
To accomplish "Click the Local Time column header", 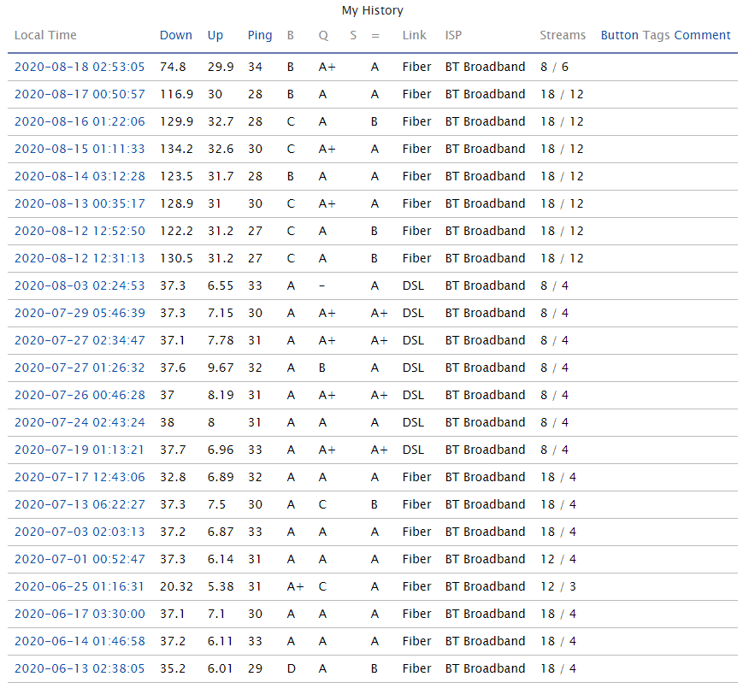I will 45,35.
